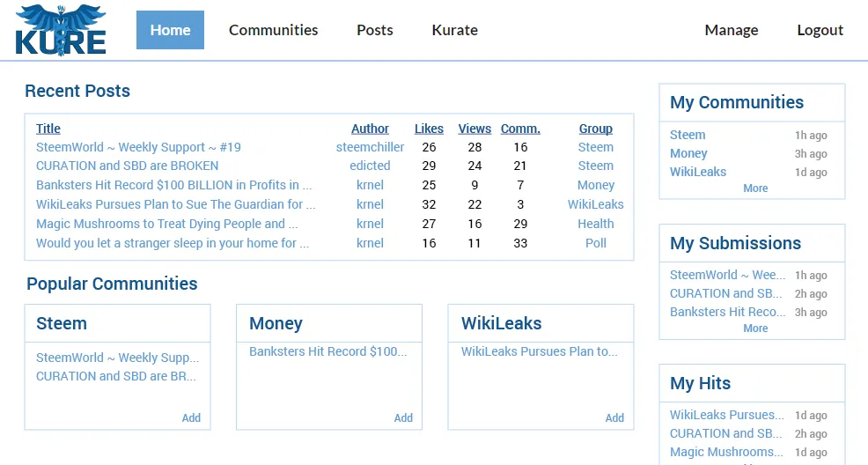Click comment count 33 on stranger row
This screenshot has height=465, width=868.
(520, 243)
